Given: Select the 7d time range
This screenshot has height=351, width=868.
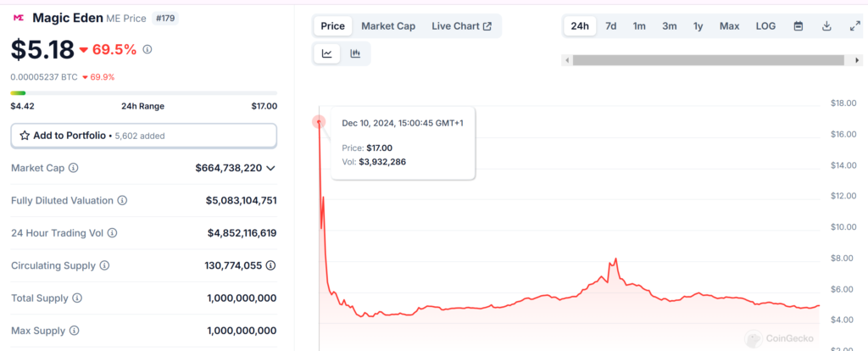Looking at the screenshot, I should point(610,26).
